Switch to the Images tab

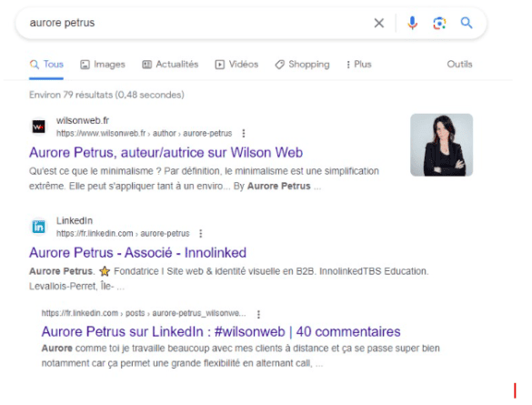103,65
